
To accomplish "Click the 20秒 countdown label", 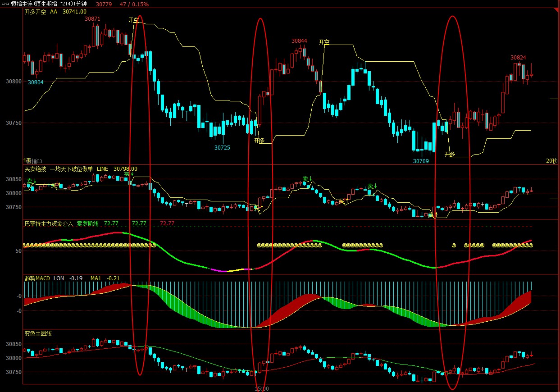I will click(x=551, y=161).
